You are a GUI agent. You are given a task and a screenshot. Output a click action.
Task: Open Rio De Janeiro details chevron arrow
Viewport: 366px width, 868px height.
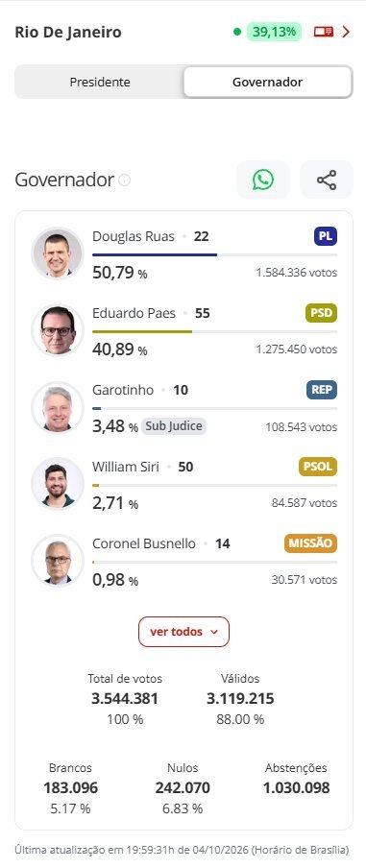346,32
